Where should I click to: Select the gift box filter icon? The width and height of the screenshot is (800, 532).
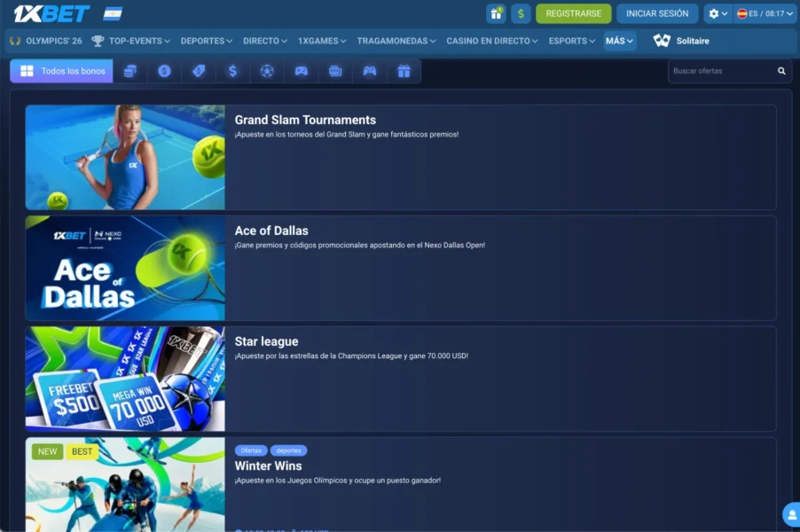[404, 71]
